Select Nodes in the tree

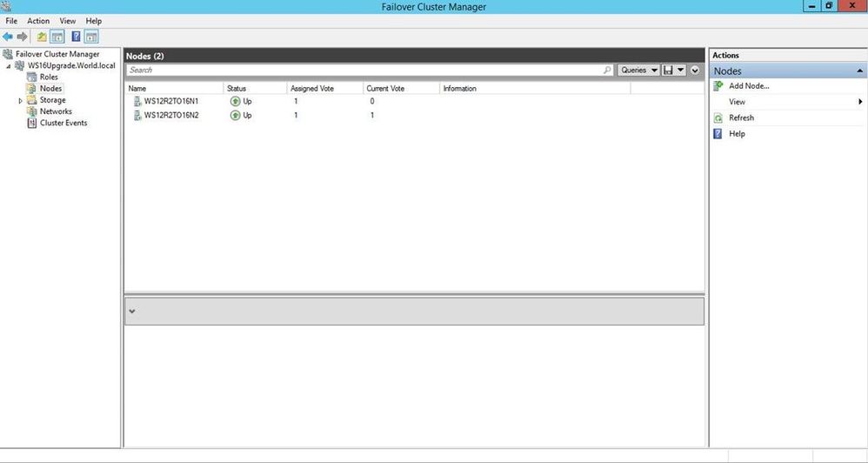(x=51, y=88)
